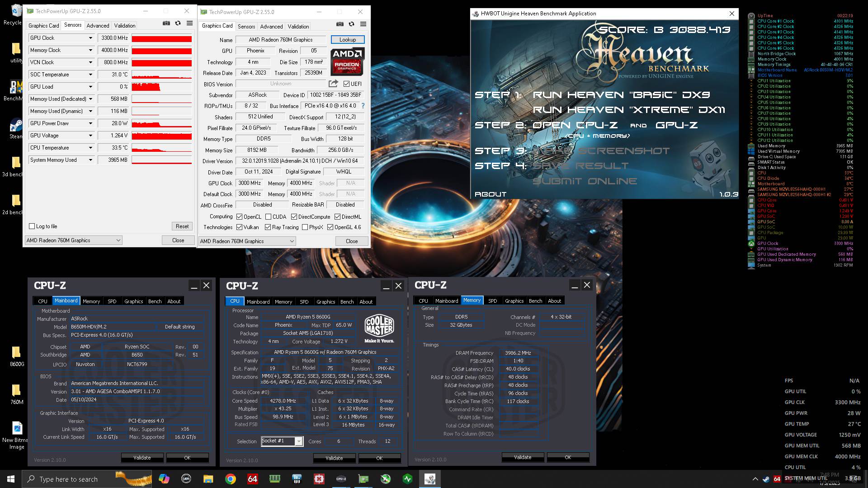Open the CPU Temperature sensor dropdown
This screenshot has width=868, height=488.
click(90, 148)
